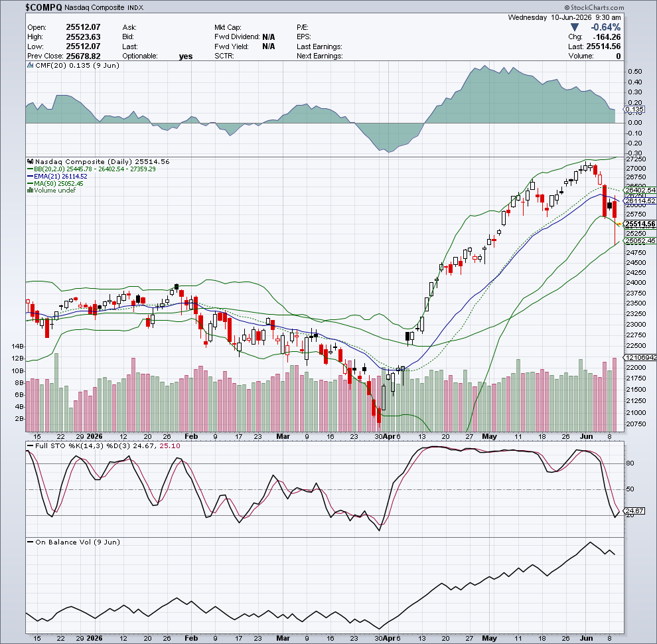Click the -0.64% percent change value
This screenshot has width=657, height=644.
point(605,27)
